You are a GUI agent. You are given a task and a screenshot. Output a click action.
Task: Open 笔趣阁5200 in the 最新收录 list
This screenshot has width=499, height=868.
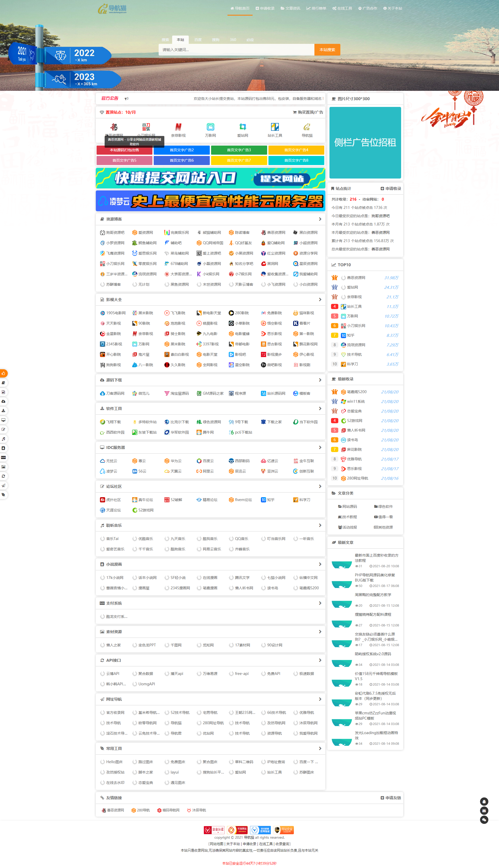click(x=356, y=392)
